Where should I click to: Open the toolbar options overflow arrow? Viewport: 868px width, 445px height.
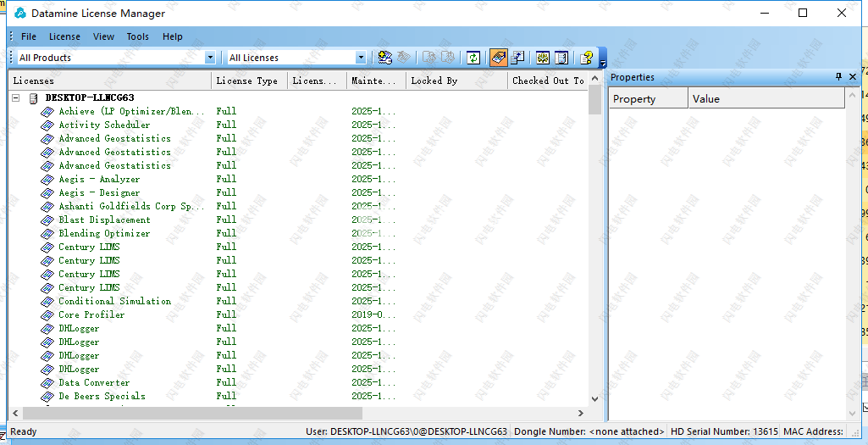pyautogui.click(x=603, y=58)
